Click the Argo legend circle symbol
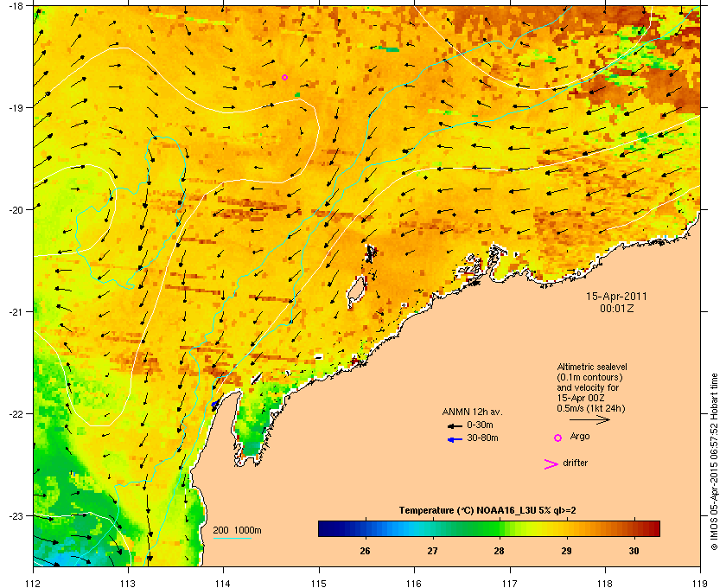 [x=558, y=438]
